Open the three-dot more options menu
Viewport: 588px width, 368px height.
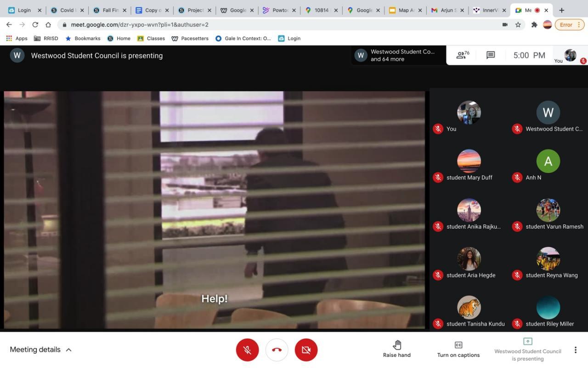click(x=575, y=350)
